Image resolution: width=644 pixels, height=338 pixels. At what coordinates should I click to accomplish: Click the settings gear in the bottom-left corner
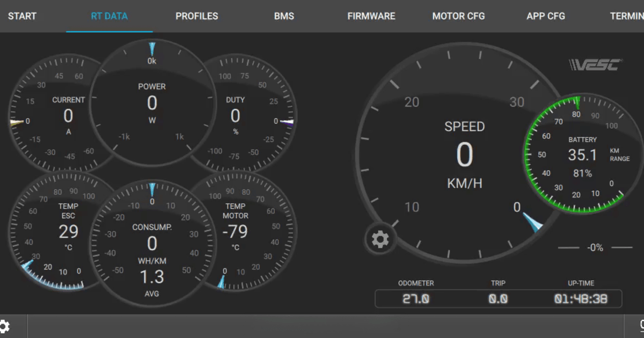(x=3, y=326)
